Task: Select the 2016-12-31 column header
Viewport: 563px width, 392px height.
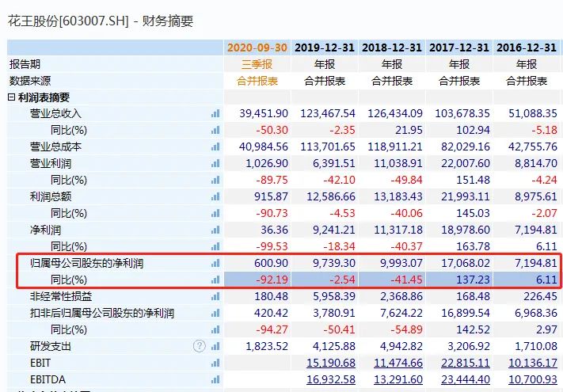Action: point(527,48)
